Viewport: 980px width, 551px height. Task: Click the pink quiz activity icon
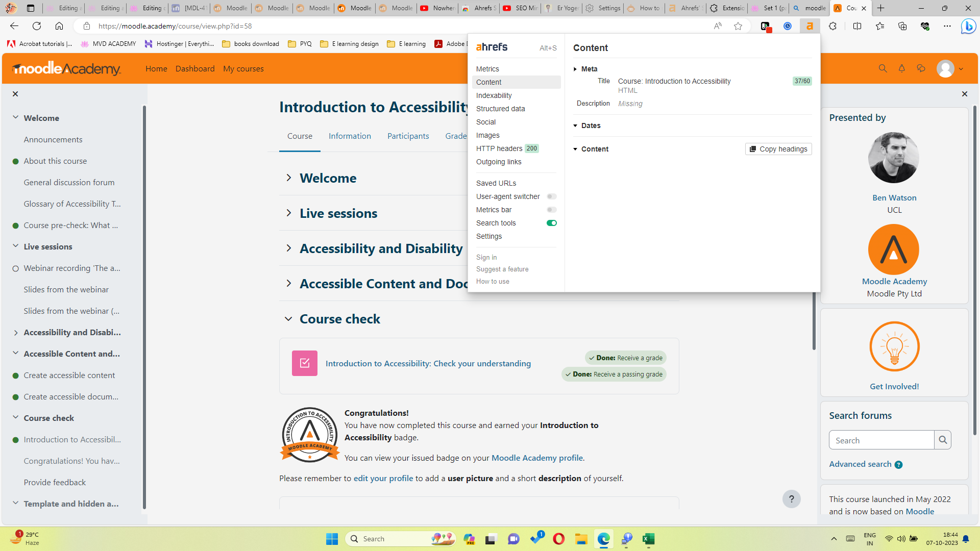[x=305, y=363]
